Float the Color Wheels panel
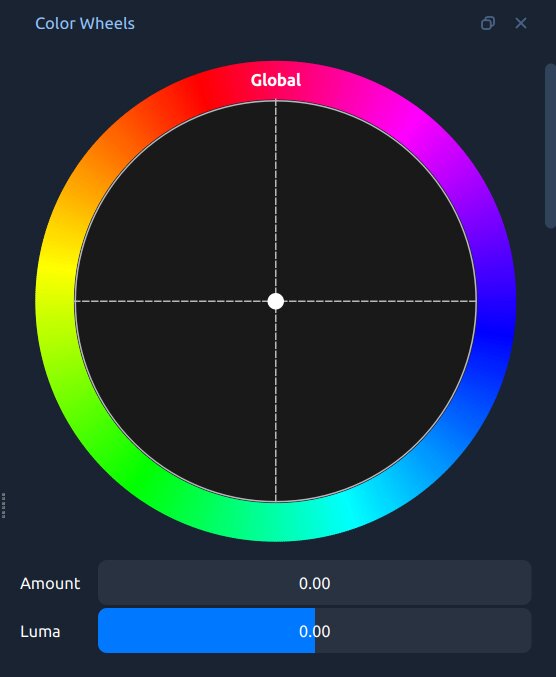This screenshot has width=556, height=677. [x=488, y=23]
